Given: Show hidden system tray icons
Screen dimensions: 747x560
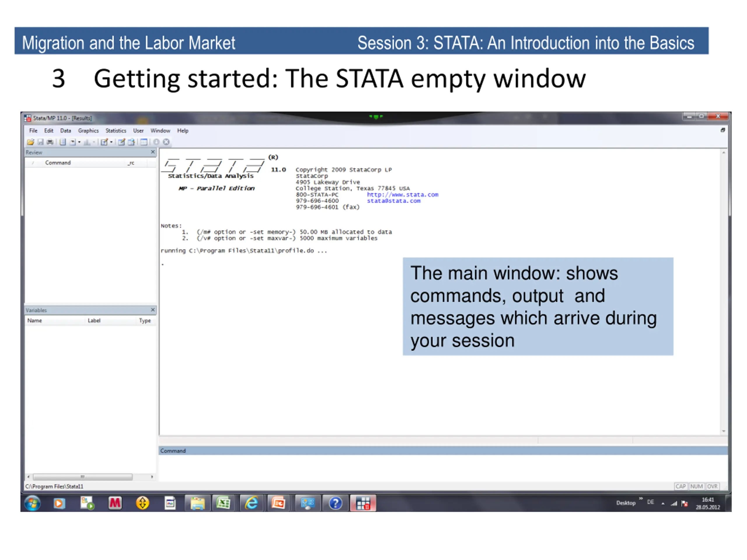Looking at the screenshot, I should 663,504.
